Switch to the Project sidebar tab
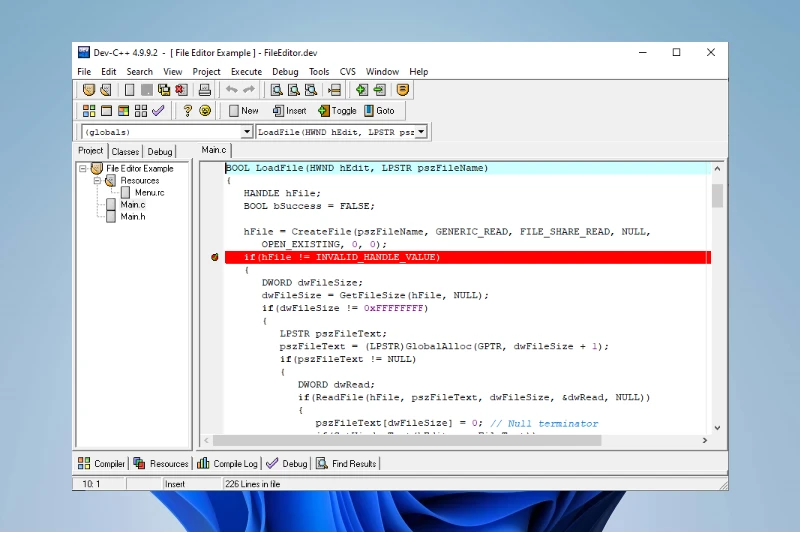 click(x=90, y=151)
